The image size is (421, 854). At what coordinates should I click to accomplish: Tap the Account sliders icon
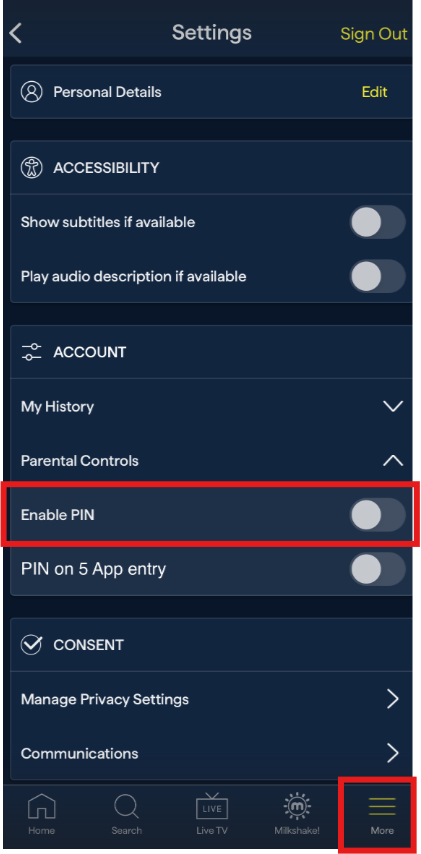pyautogui.click(x=32, y=352)
